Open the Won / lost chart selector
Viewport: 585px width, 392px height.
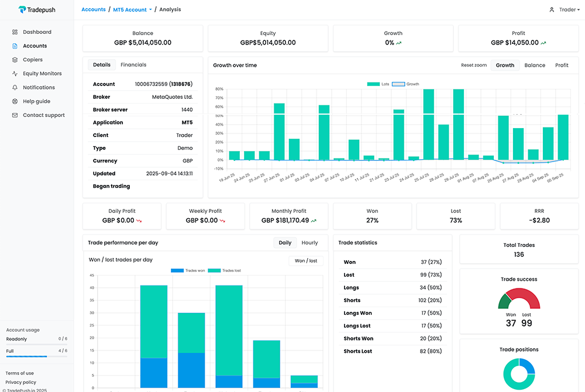point(306,260)
